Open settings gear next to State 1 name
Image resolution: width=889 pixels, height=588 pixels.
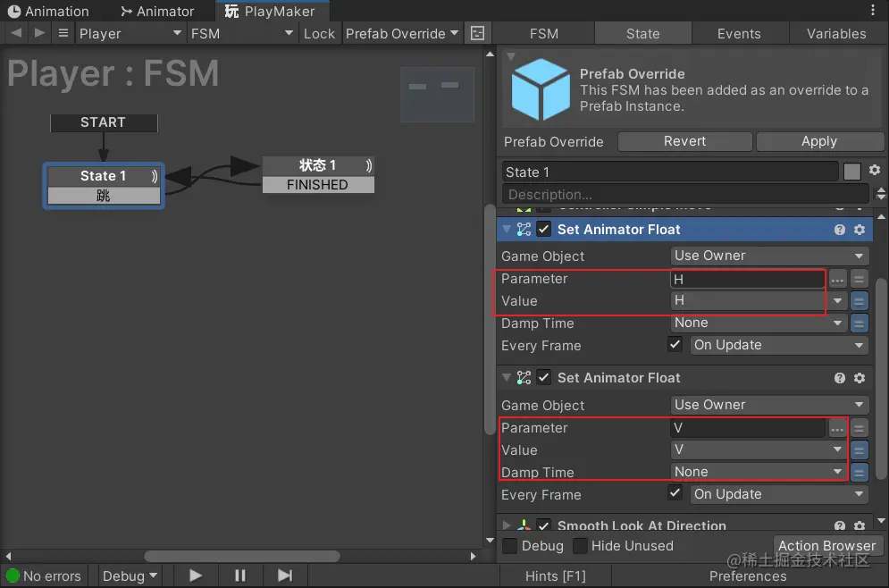(875, 170)
